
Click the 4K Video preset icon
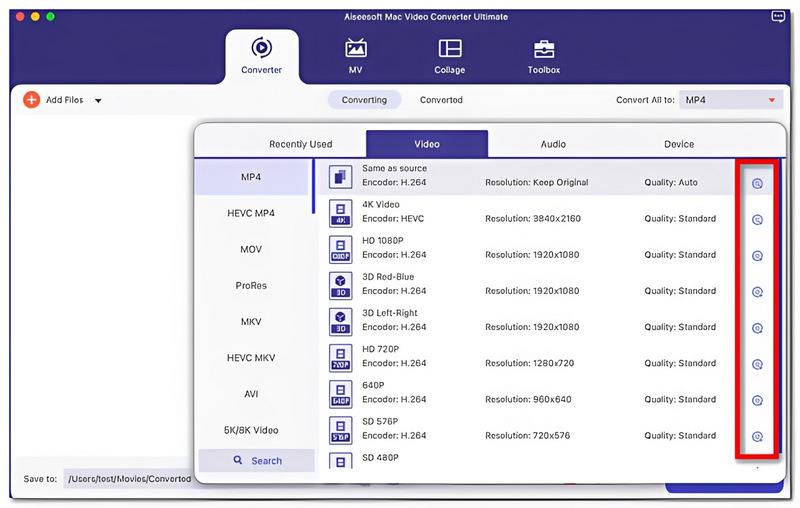[x=340, y=213]
